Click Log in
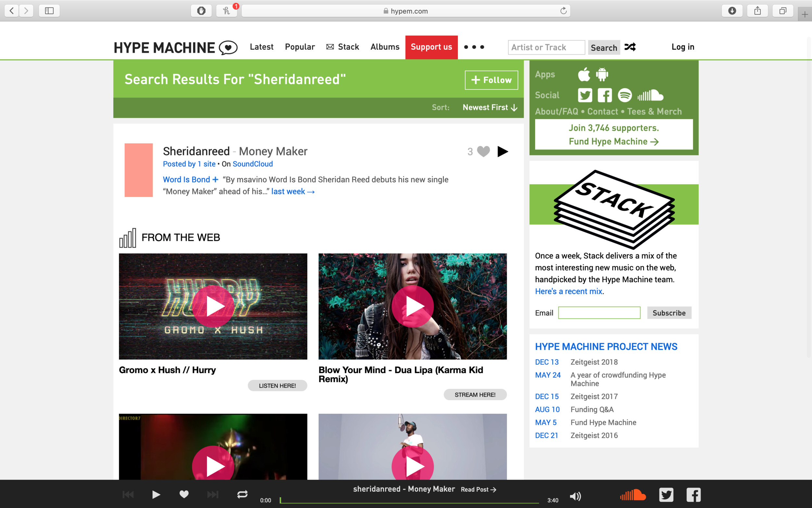 [x=683, y=47]
